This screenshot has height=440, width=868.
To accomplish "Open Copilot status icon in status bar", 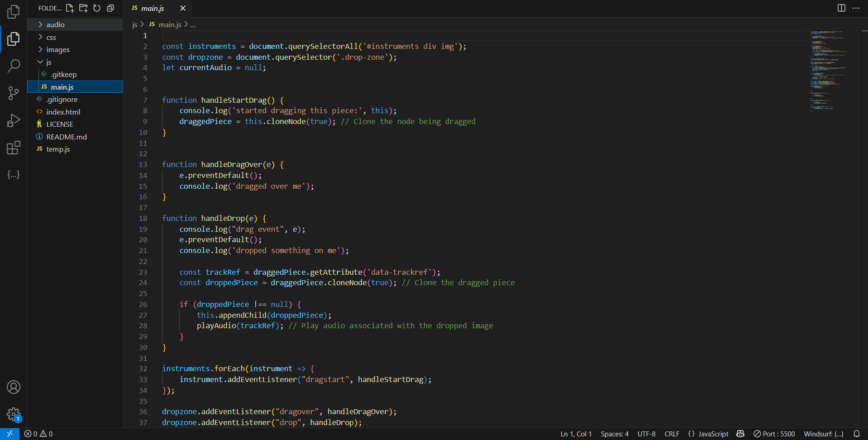I will [740, 434].
